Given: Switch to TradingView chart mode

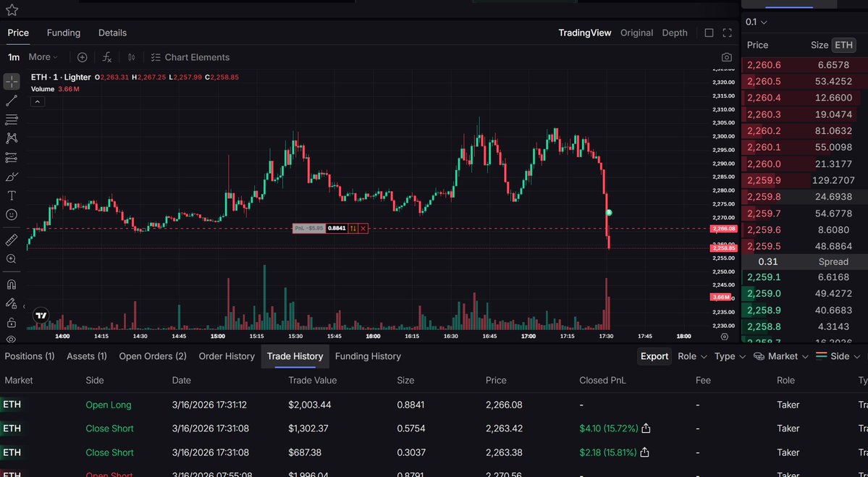Looking at the screenshot, I should pyautogui.click(x=584, y=33).
